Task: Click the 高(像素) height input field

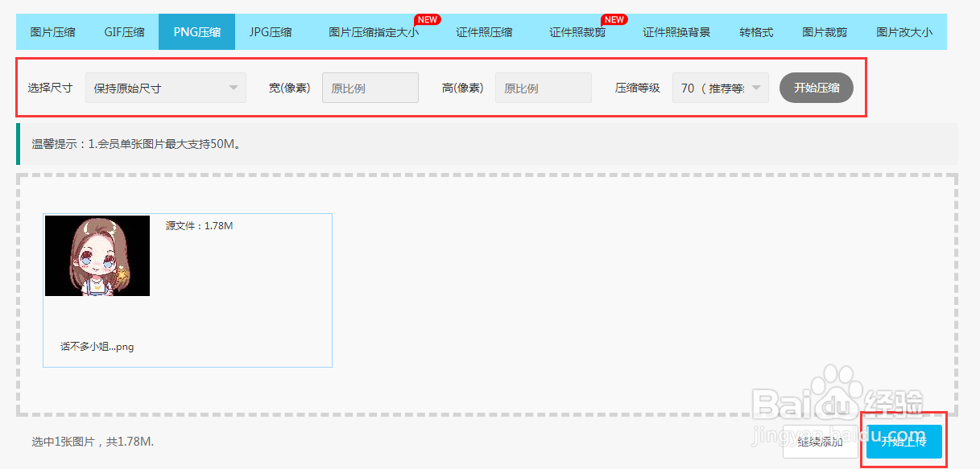Action: (x=543, y=88)
